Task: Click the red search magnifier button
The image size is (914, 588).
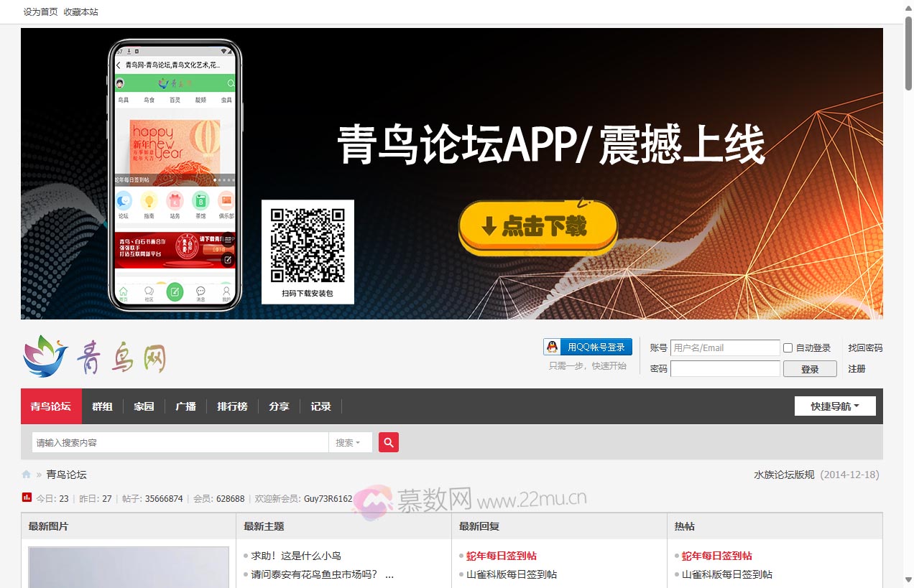Action: pyautogui.click(x=389, y=442)
